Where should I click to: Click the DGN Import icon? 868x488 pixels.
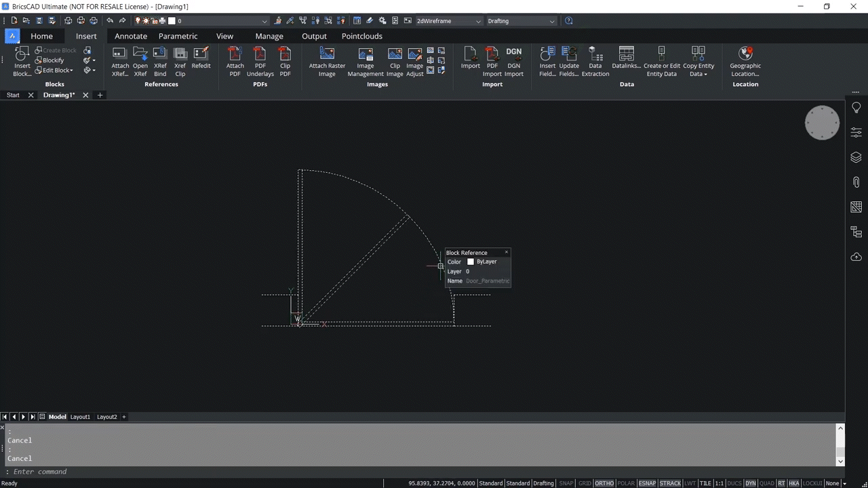tap(514, 62)
